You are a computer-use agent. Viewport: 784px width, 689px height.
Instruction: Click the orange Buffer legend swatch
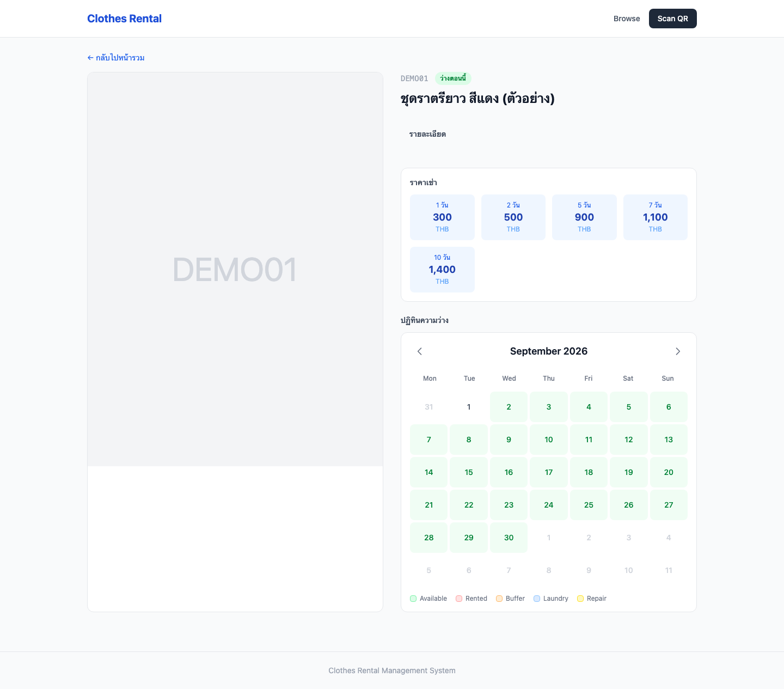click(x=499, y=599)
